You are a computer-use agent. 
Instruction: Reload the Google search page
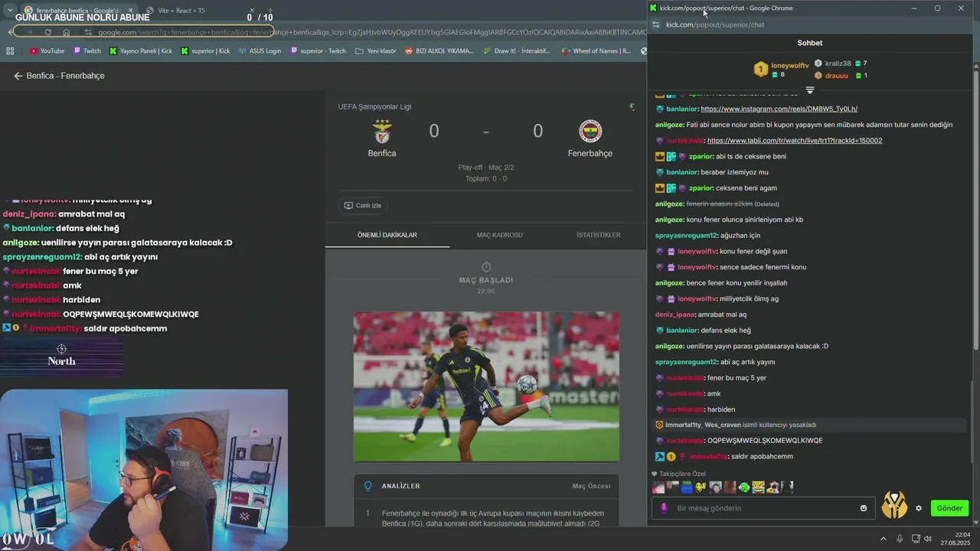(47, 32)
